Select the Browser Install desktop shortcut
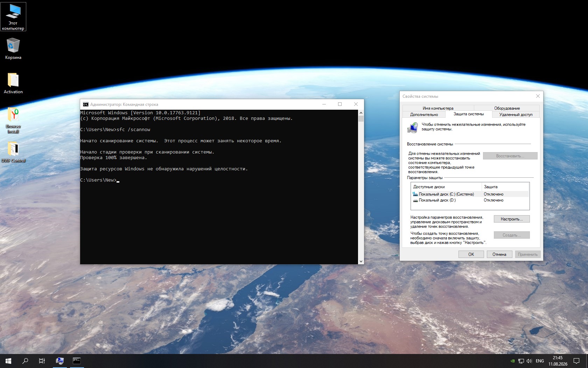The height and width of the screenshot is (368, 588). (x=13, y=120)
